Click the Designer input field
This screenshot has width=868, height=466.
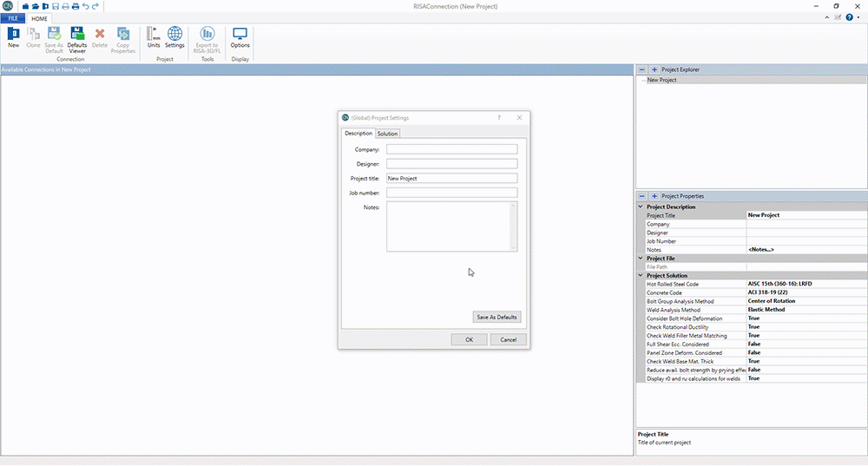pyautogui.click(x=451, y=164)
